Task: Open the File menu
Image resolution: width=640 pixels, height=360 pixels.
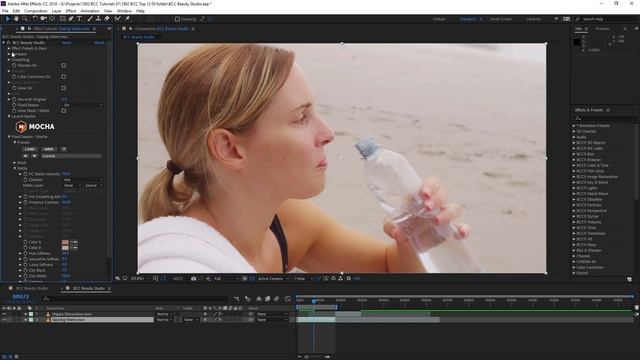Action: click(x=5, y=11)
